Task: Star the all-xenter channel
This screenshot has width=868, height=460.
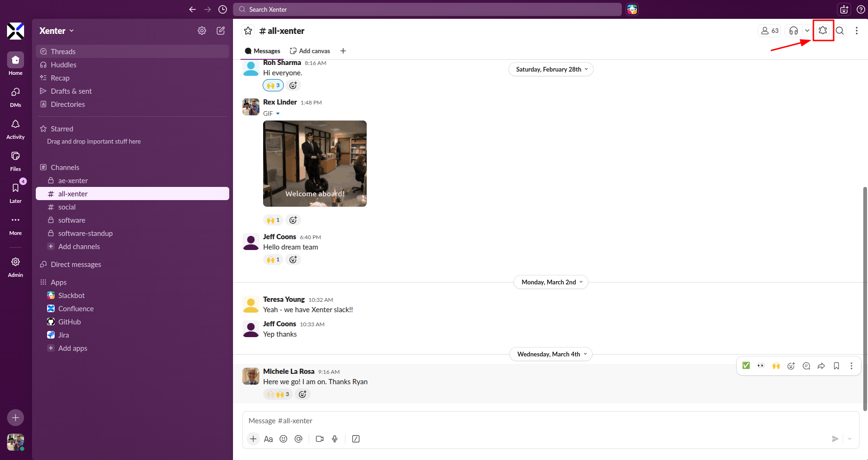Action: click(248, 31)
